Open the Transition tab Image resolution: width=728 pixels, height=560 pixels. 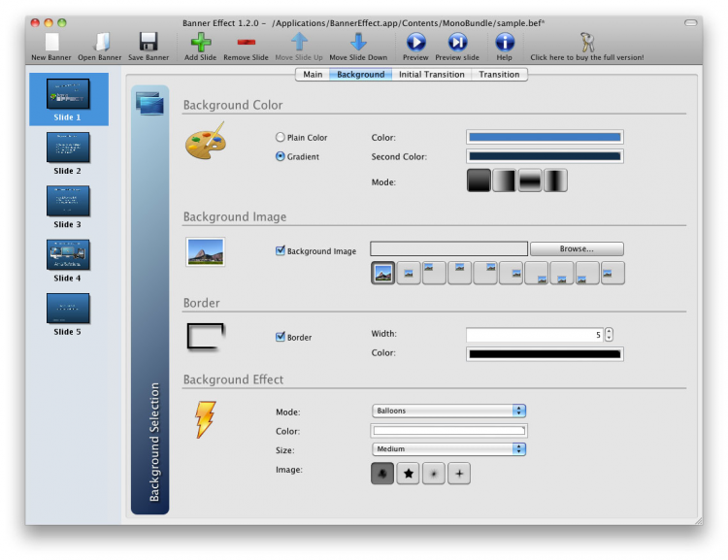point(499,75)
